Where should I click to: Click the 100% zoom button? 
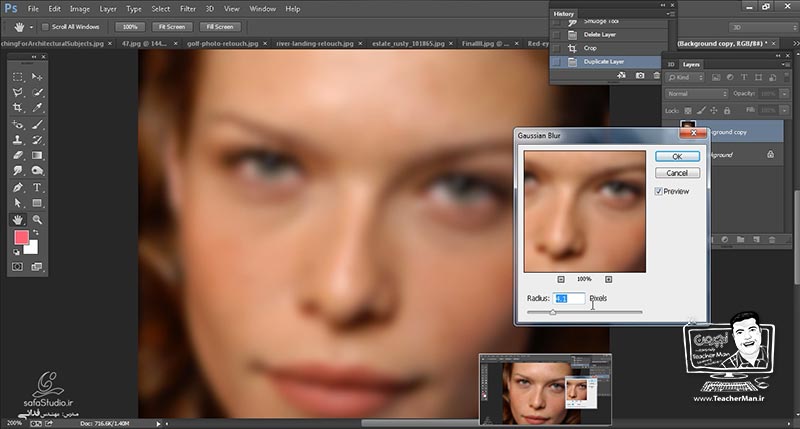pos(130,27)
